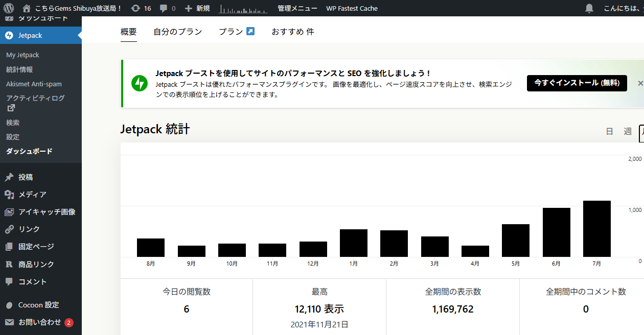This screenshot has height=335, width=644.
Task: Open Akismet Anti-spam in the sidebar
Action: (x=34, y=84)
